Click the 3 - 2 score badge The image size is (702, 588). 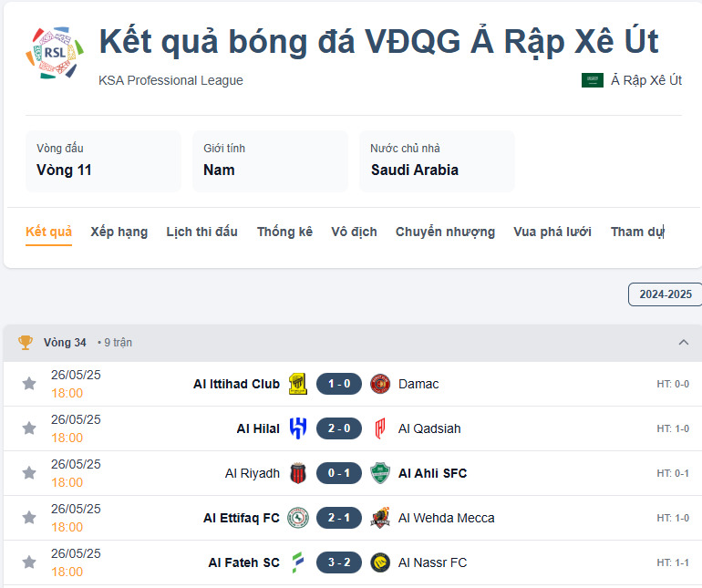pyautogui.click(x=339, y=562)
